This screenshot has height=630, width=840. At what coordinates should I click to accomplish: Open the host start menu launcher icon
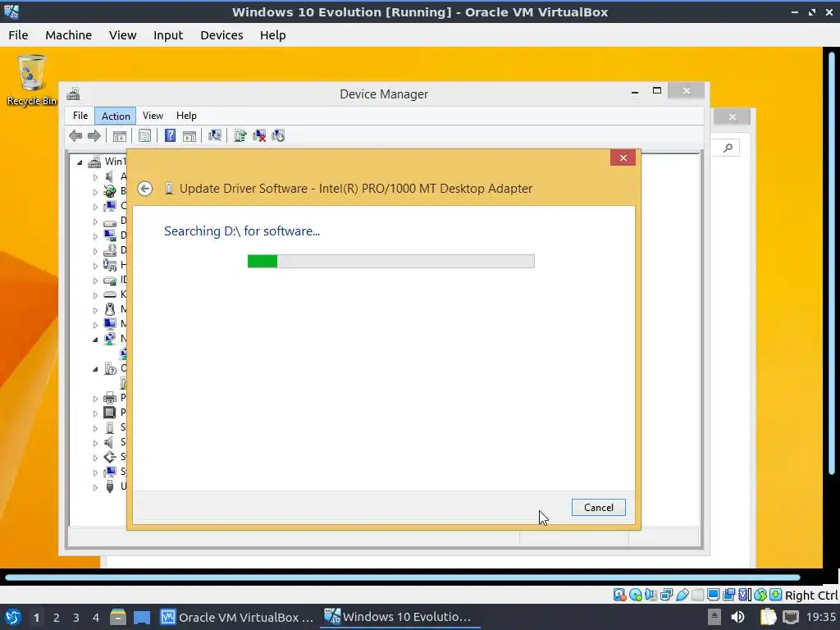tap(13, 617)
